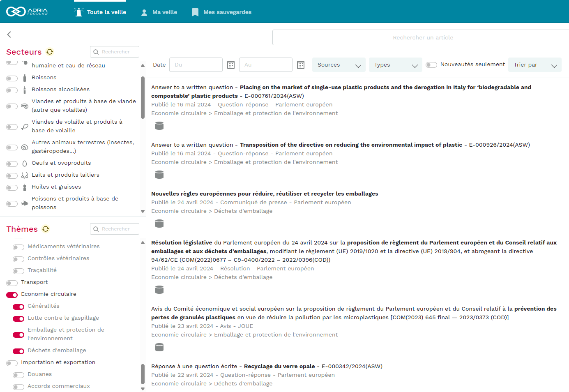
Task: Open the Recyclage du verre opale article
Action: [x=279, y=366]
